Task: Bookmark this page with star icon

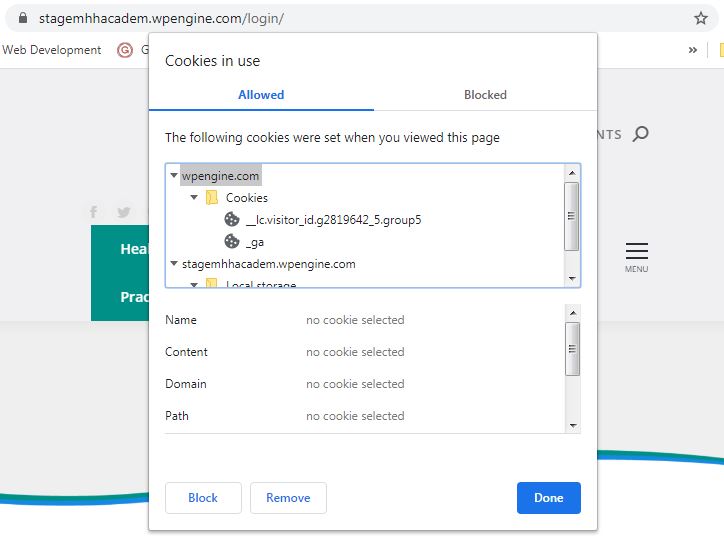Action: pyautogui.click(x=701, y=18)
